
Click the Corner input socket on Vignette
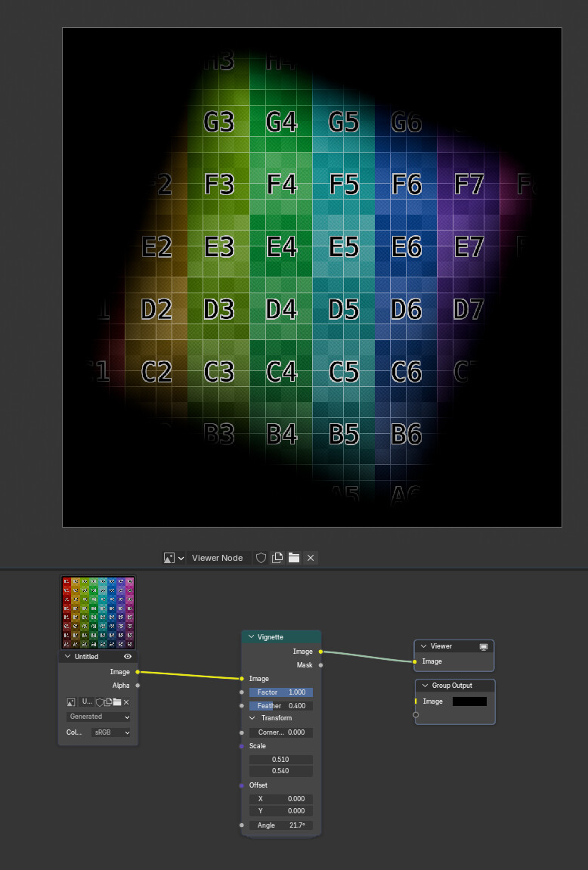(x=242, y=732)
